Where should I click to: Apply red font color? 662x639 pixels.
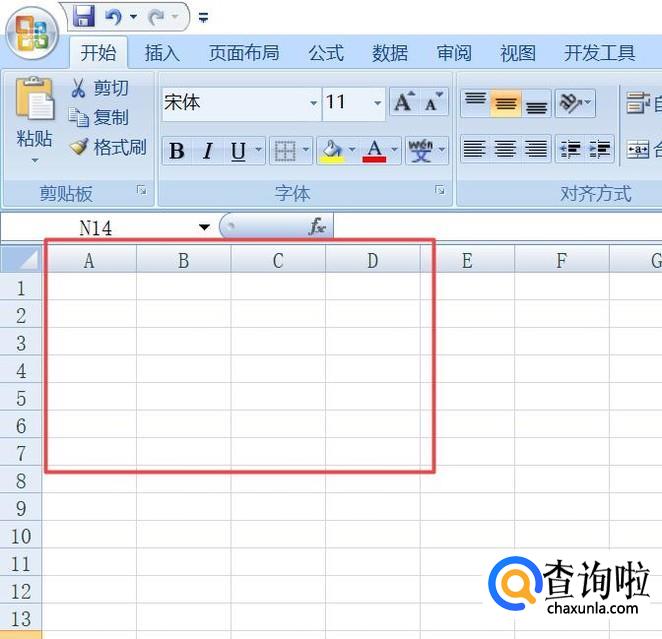374,151
